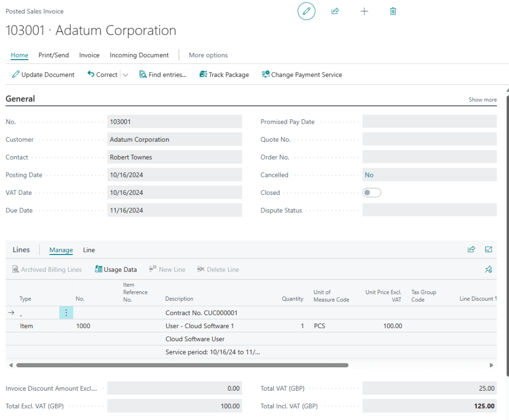Click the Find entries button
The height and width of the screenshot is (420, 509).
pyautogui.click(x=163, y=75)
